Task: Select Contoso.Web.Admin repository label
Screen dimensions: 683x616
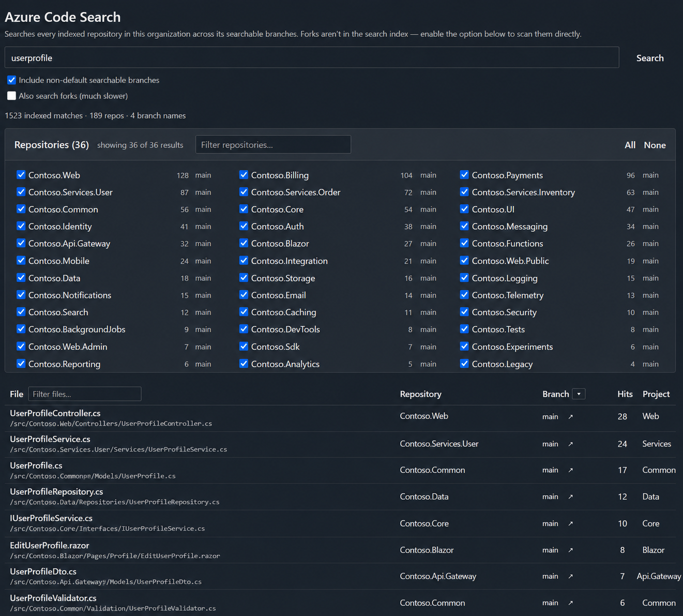Action: 68,347
